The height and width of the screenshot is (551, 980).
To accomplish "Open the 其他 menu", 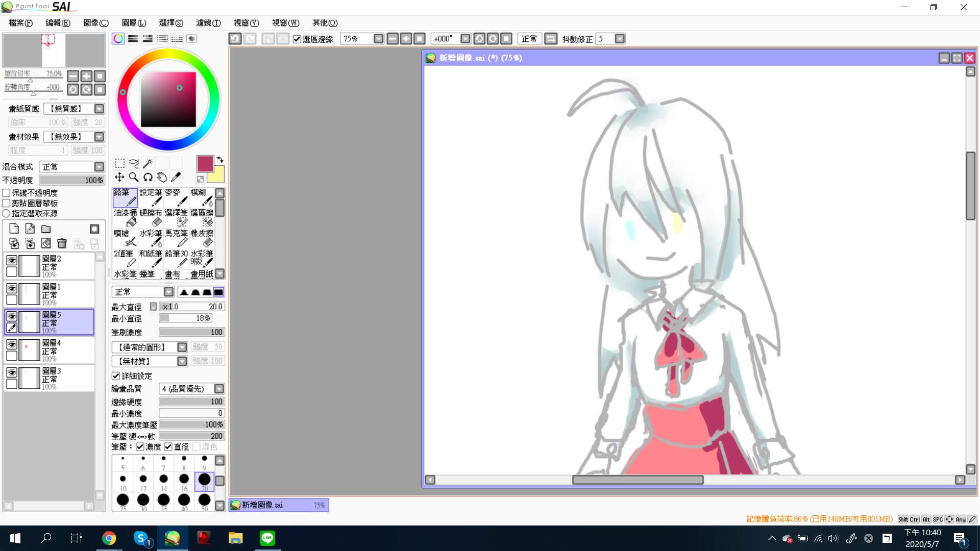I will (x=325, y=23).
